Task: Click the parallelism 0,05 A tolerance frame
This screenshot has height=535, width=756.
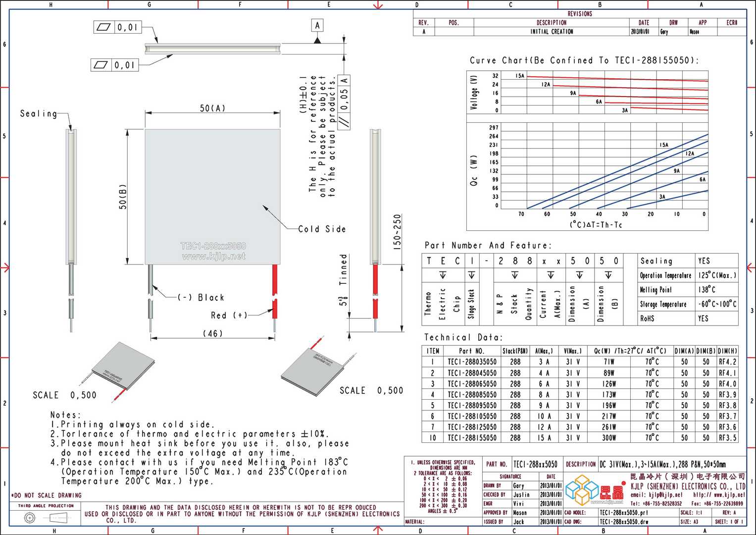Action: (x=344, y=102)
